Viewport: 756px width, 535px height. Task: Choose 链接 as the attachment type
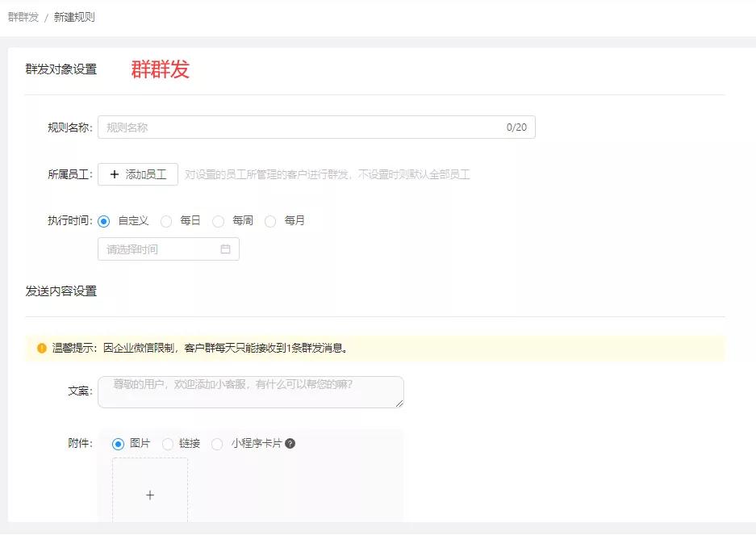click(167, 444)
